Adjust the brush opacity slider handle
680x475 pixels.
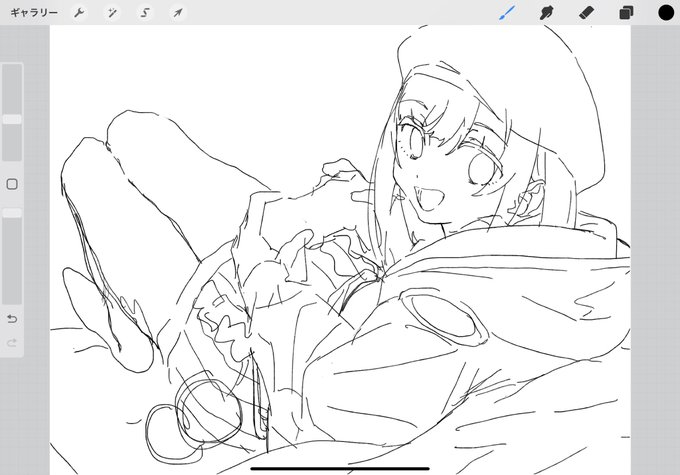point(12,213)
